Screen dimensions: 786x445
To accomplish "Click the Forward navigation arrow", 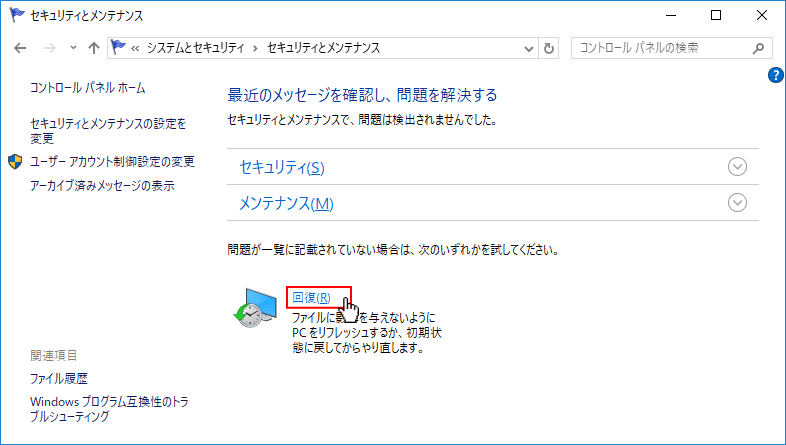I will 50,48.
